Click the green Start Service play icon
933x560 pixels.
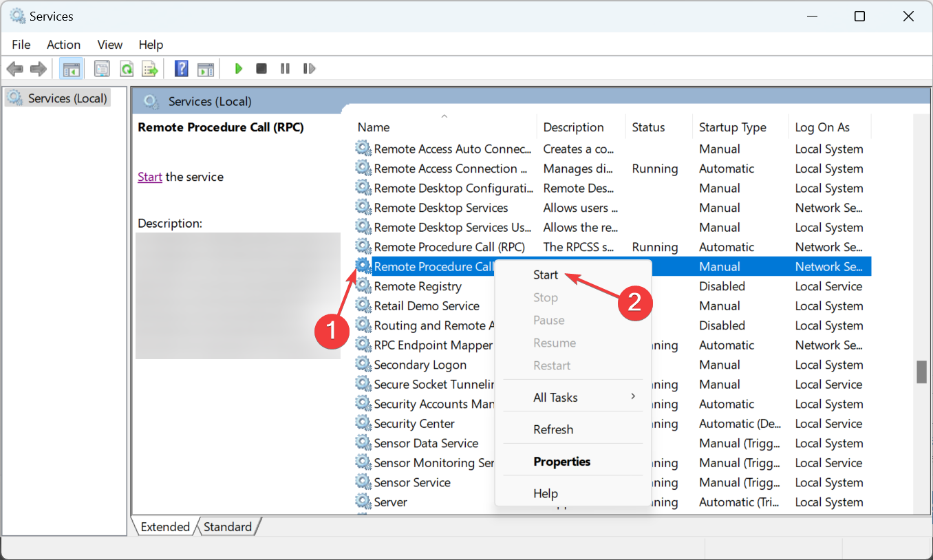(x=239, y=69)
